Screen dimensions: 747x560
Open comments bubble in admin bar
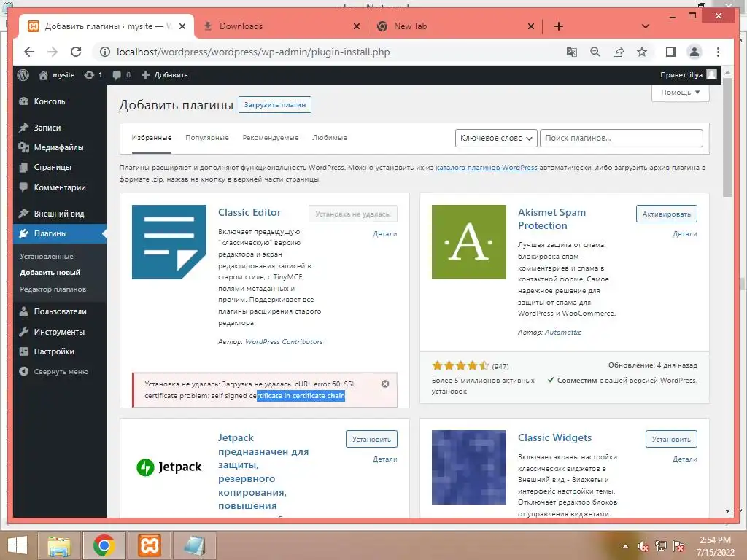(121, 75)
